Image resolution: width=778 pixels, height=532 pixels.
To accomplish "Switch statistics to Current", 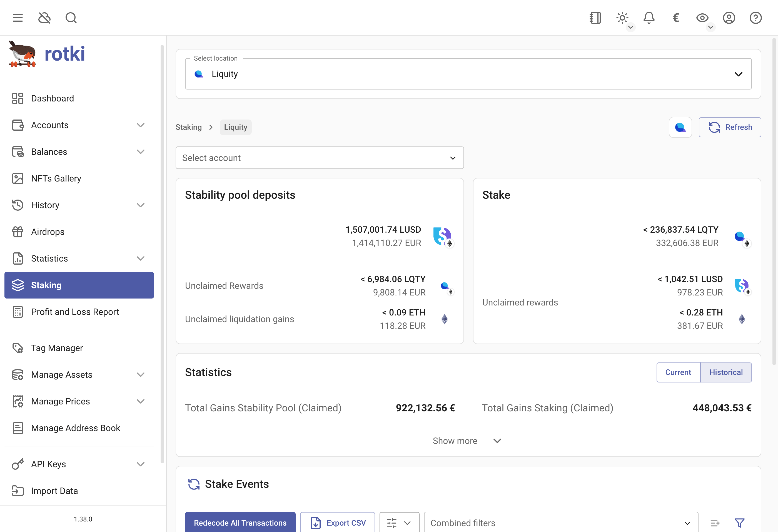I will coord(678,372).
